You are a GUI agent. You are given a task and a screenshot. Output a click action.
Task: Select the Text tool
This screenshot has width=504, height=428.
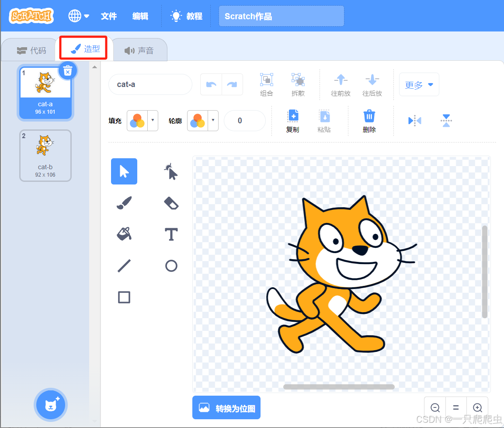(171, 234)
